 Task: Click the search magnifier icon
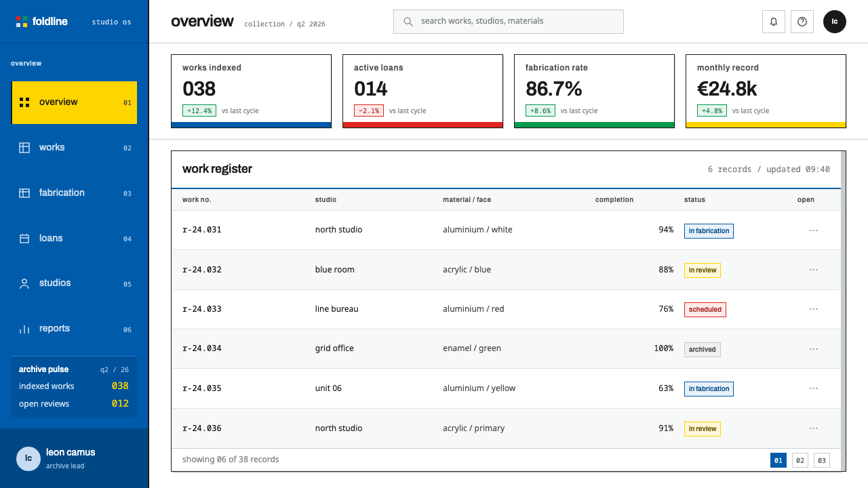tap(408, 22)
